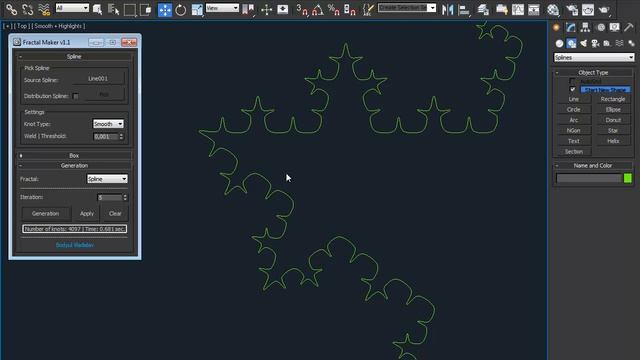
Task: Click the object name input field
Action: [x=589, y=178]
